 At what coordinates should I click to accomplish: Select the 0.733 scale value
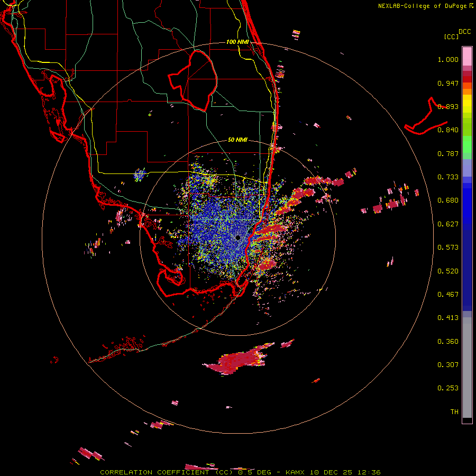tap(448, 177)
